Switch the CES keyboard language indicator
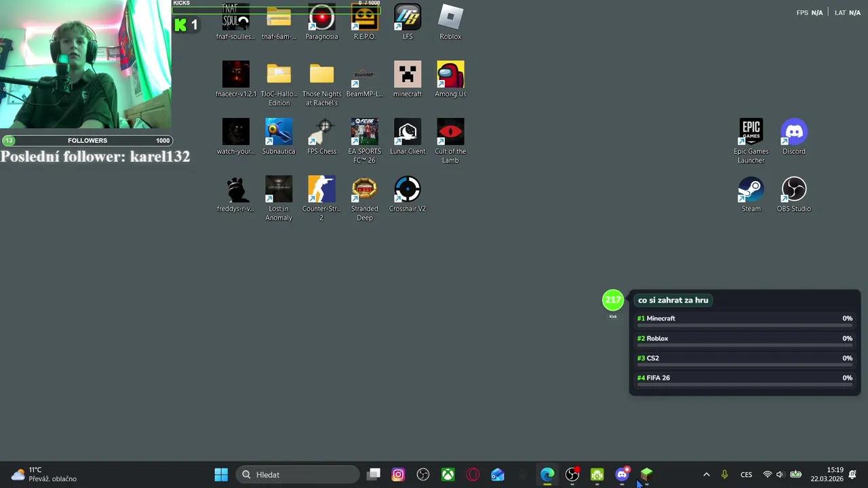868x488 pixels. point(746,474)
